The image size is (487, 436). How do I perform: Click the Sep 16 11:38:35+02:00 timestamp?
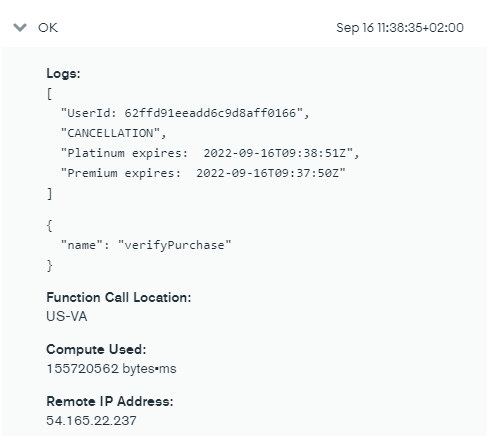(400, 28)
